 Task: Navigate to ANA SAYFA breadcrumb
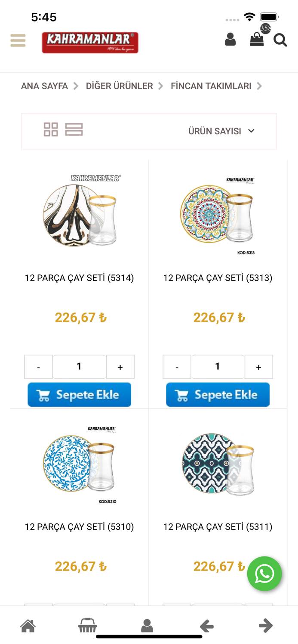pos(44,86)
